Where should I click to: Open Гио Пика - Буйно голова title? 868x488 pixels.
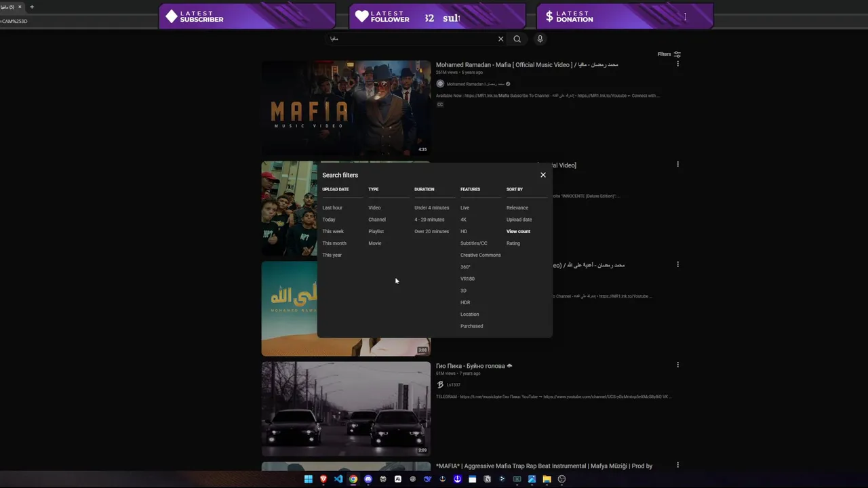pos(474,366)
